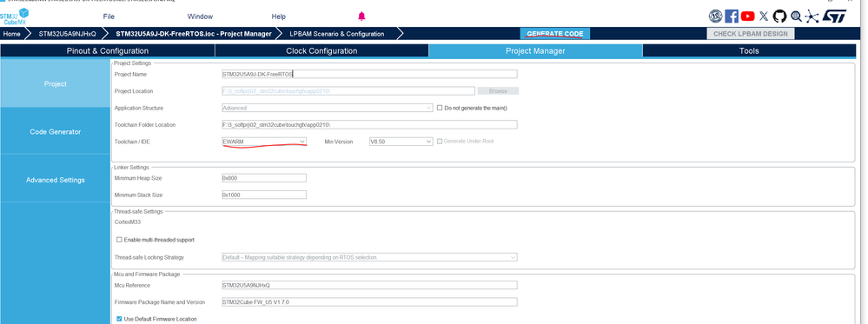The width and height of the screenshot is (868, 324).
Task: Switch to Project Manager tab
Action: click(535, 51)
